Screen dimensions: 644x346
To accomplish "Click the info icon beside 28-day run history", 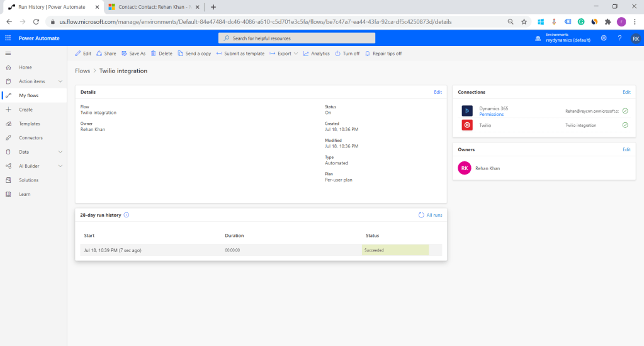I will click(x=127, y=215).
